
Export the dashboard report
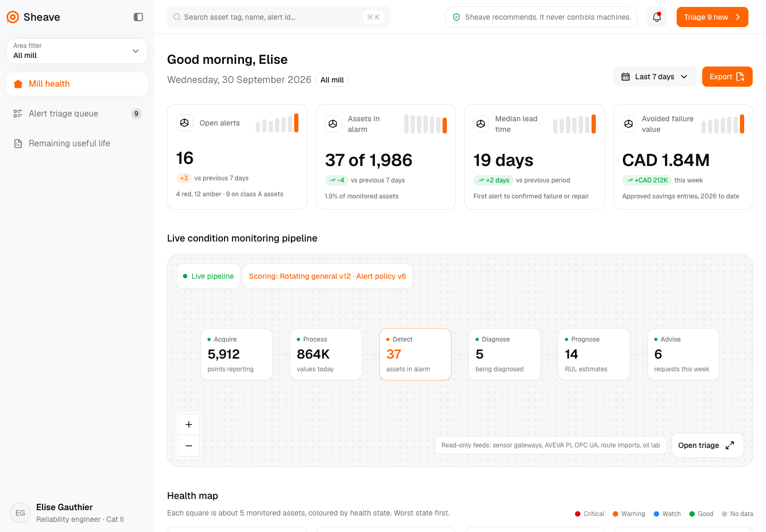click(x=727, y=77)
